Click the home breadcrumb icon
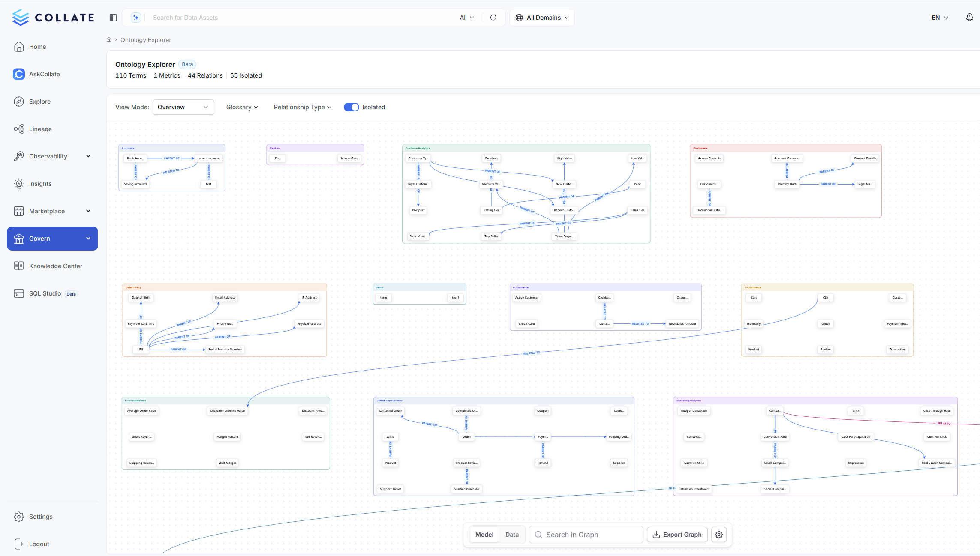The height and width of the screenshot is (556, 980). pyautogui.click(x=109, y=39)
